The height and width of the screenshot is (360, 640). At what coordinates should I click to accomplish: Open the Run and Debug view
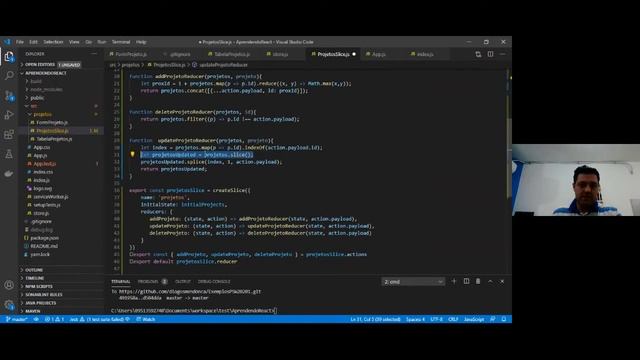[x=9, y=115]
